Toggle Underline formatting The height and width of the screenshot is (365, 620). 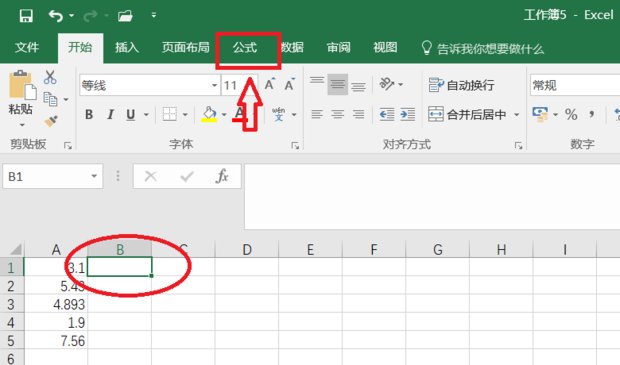(130, 115)
